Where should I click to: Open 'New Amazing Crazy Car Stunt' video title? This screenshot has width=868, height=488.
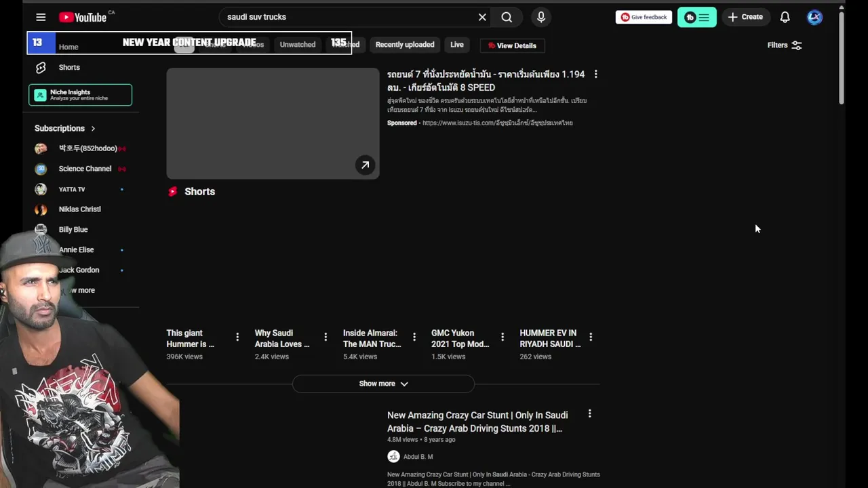pos(477,422)
